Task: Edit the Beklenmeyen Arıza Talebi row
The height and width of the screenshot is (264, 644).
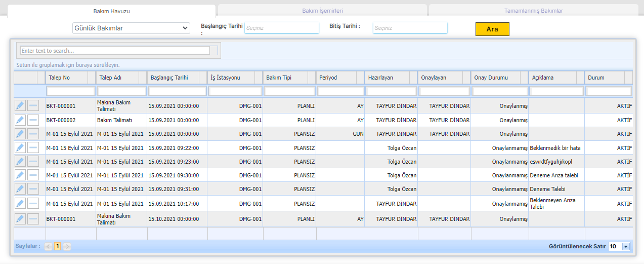Action: click(x=20, y=204)
